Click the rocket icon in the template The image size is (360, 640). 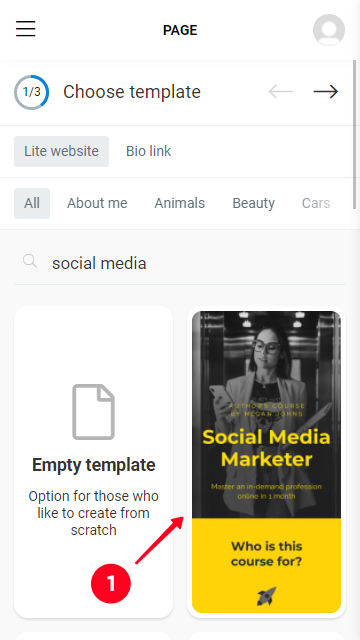267,596
